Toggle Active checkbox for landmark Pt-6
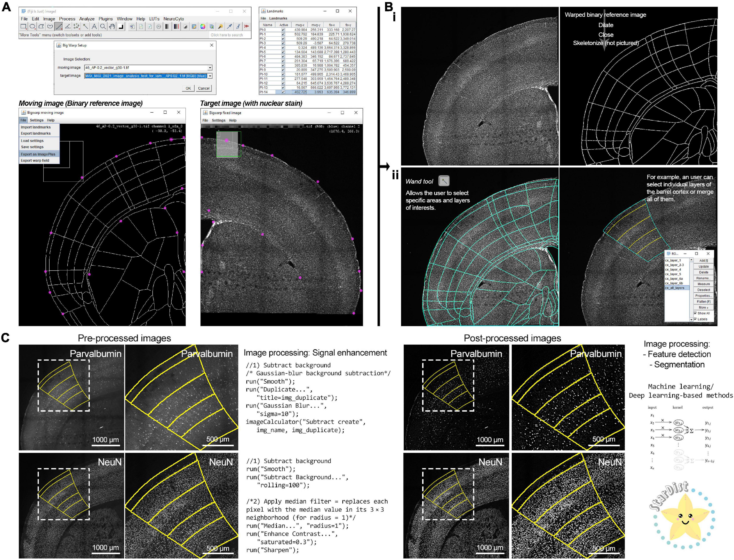The height and width of the screenshot is (560, 734). (x=283, y=56)
